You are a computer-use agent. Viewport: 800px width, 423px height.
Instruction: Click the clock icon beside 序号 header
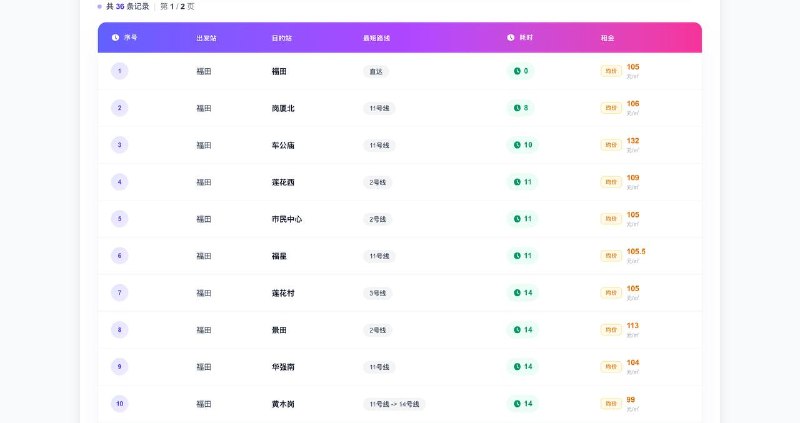click(115, 37)
